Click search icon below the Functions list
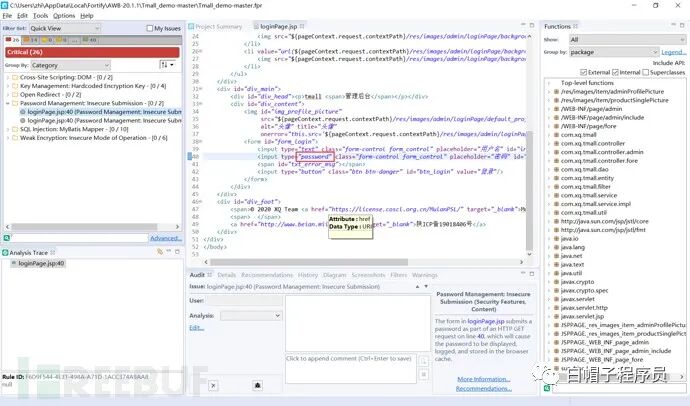This screenshot has height=406, width=690. (x=547, y=388)
